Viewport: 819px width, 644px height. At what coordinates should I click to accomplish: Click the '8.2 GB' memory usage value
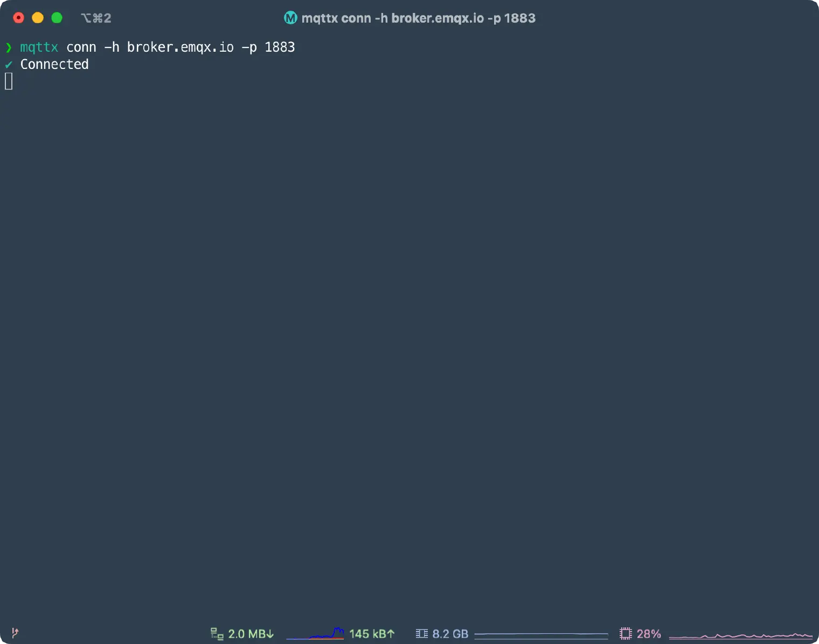click(450, 634)
